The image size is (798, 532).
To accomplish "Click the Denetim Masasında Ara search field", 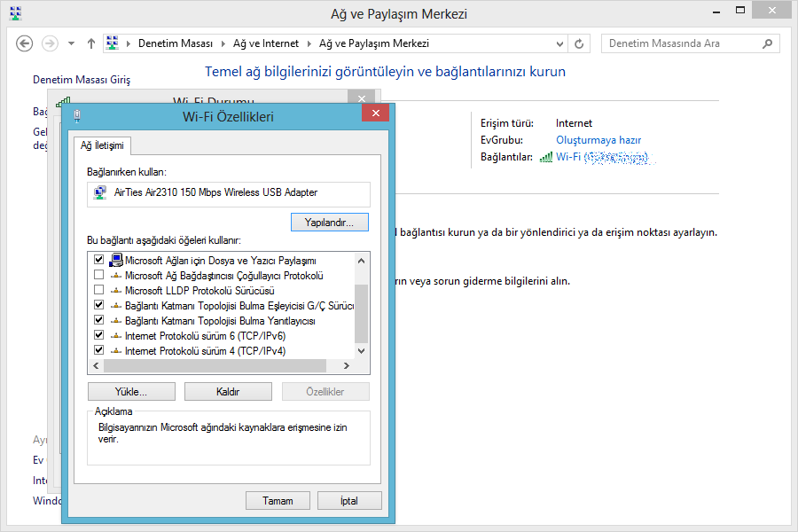I will 691,43.
